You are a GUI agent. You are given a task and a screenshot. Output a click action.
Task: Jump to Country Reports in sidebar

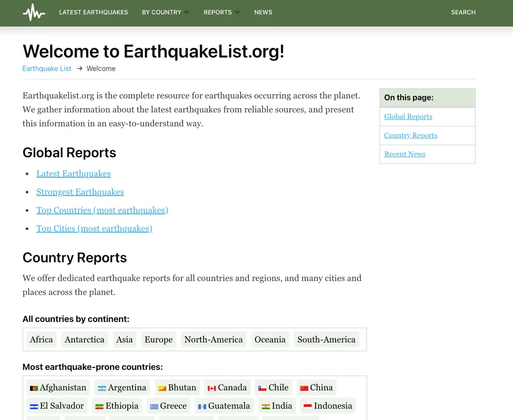(411, 135)
